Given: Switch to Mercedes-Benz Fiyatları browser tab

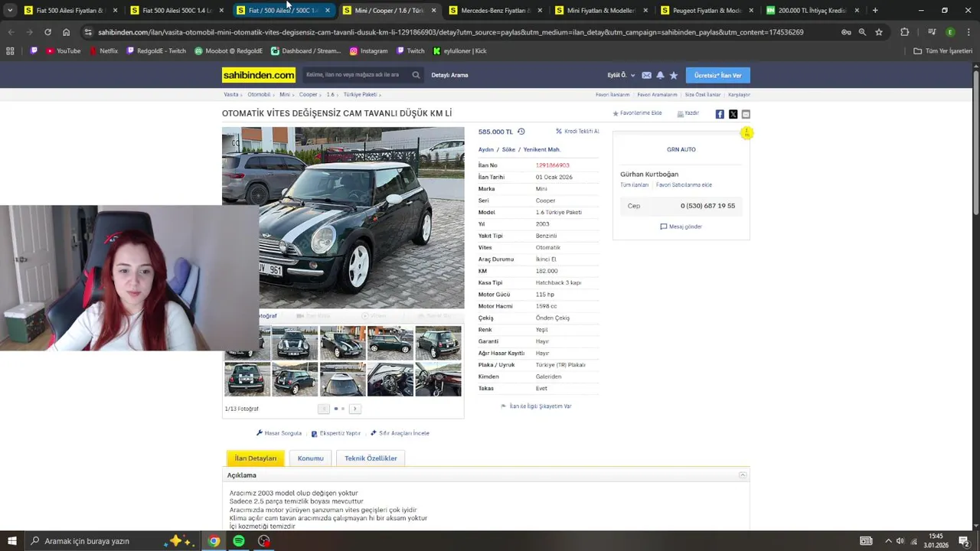Looking at the screenshot, I should click(x=495, y=11).
